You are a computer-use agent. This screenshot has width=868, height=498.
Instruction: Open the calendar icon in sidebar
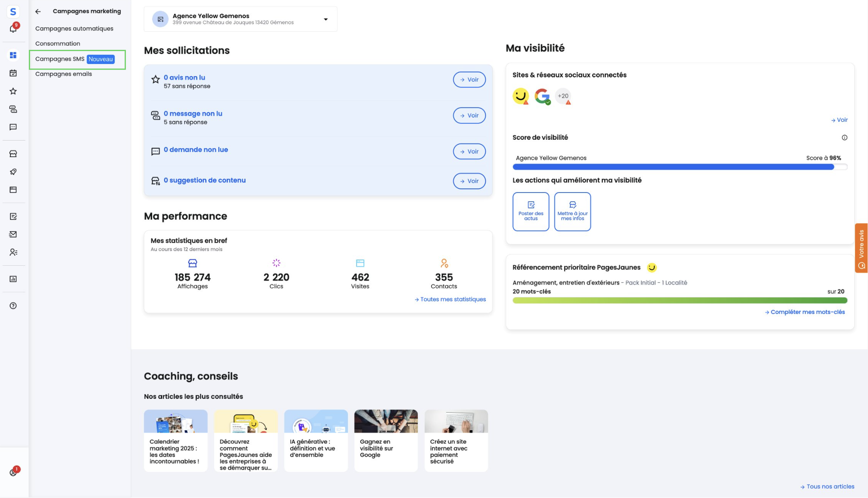[13, 73]
